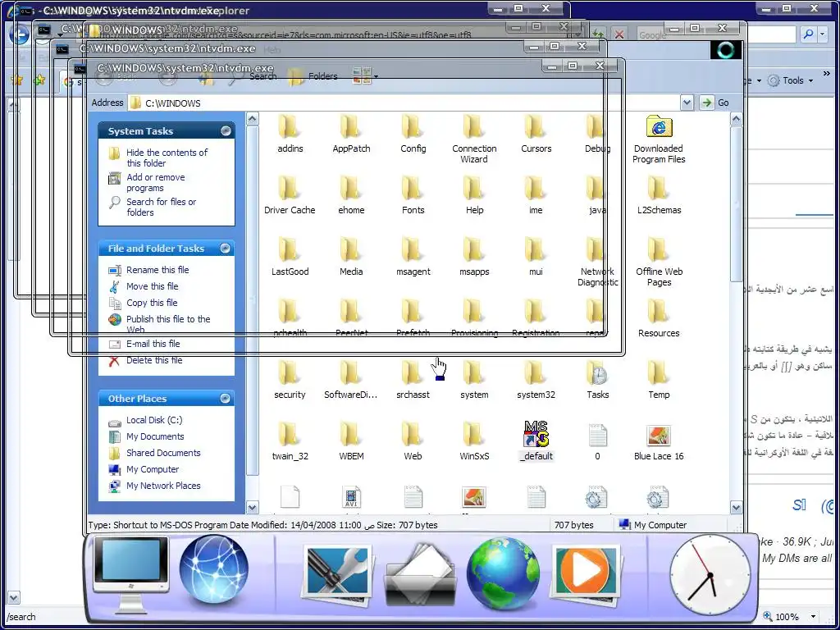Open the Resources folder
This screenshot has width=840, height=630.
659,319
